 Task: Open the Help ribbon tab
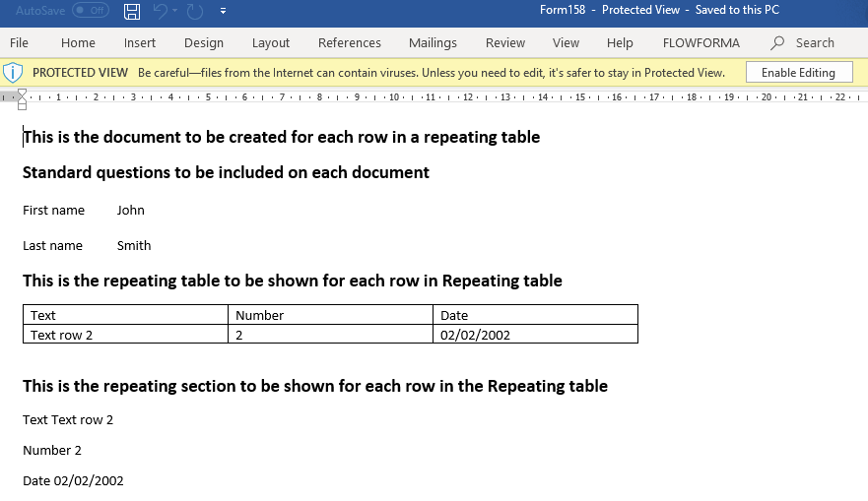coord(620,42)
